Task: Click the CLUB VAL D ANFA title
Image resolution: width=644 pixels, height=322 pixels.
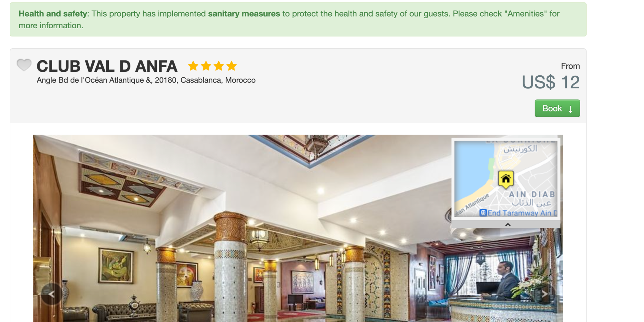Action: coord(107,66)
